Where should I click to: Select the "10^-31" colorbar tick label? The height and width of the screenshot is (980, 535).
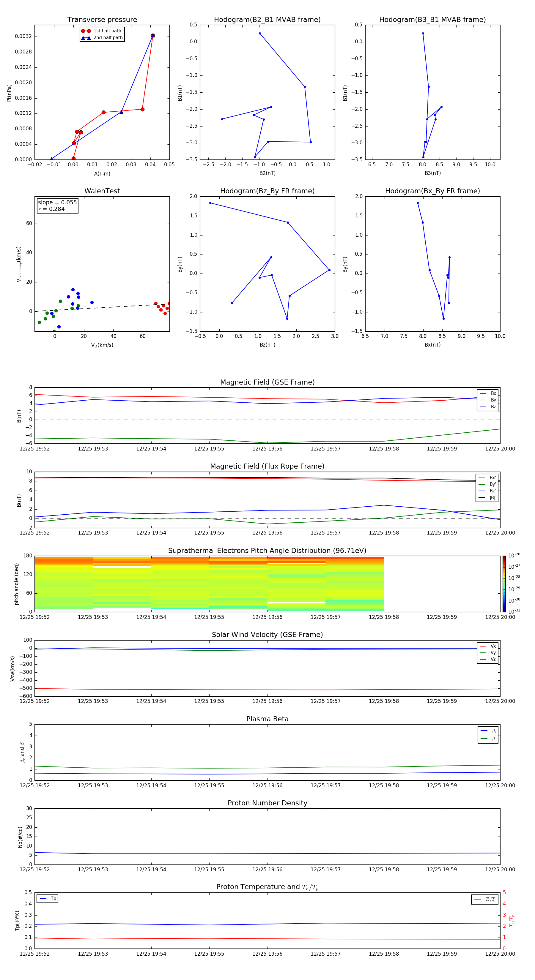514,611
